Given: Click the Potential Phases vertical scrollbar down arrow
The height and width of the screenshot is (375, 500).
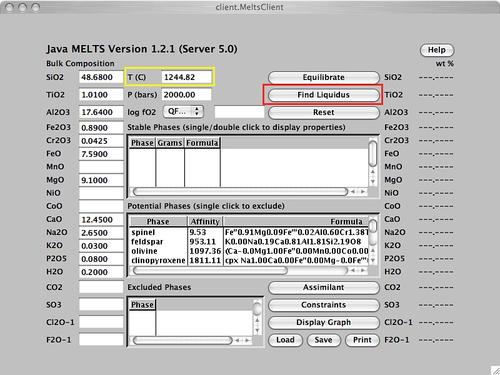Looking at the screenshot, I should [373, 260].
